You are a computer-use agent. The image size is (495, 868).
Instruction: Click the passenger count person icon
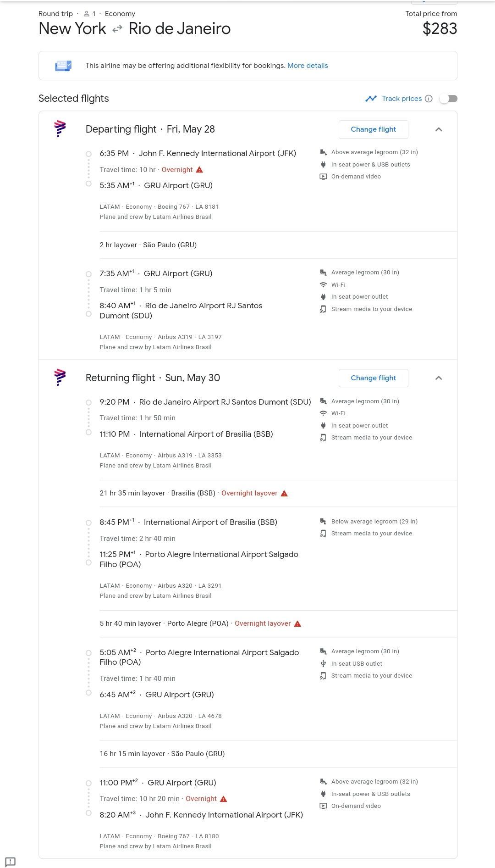(x=86, y=14)
